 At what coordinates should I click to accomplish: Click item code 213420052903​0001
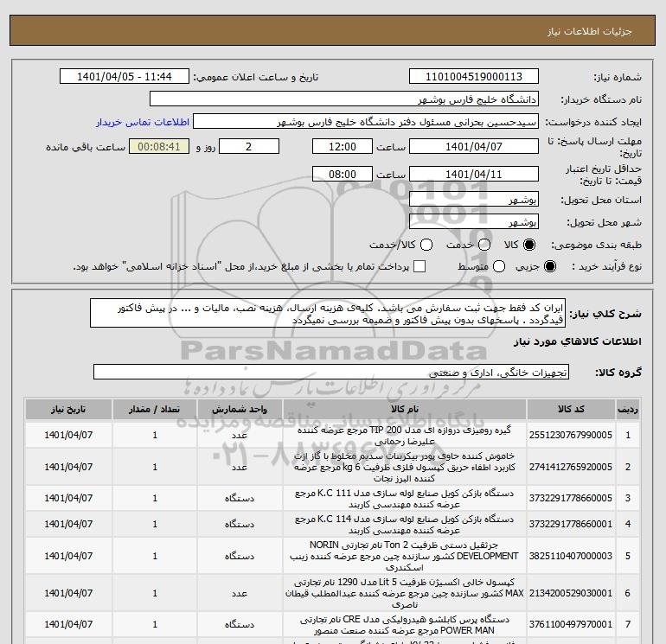point(571,593)
